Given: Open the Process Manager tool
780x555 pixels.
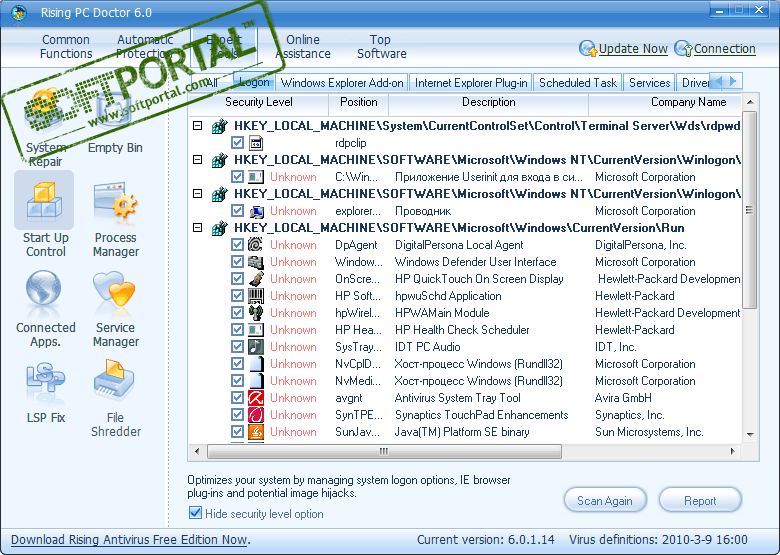Looking at the screenshot, I should 115,220.
